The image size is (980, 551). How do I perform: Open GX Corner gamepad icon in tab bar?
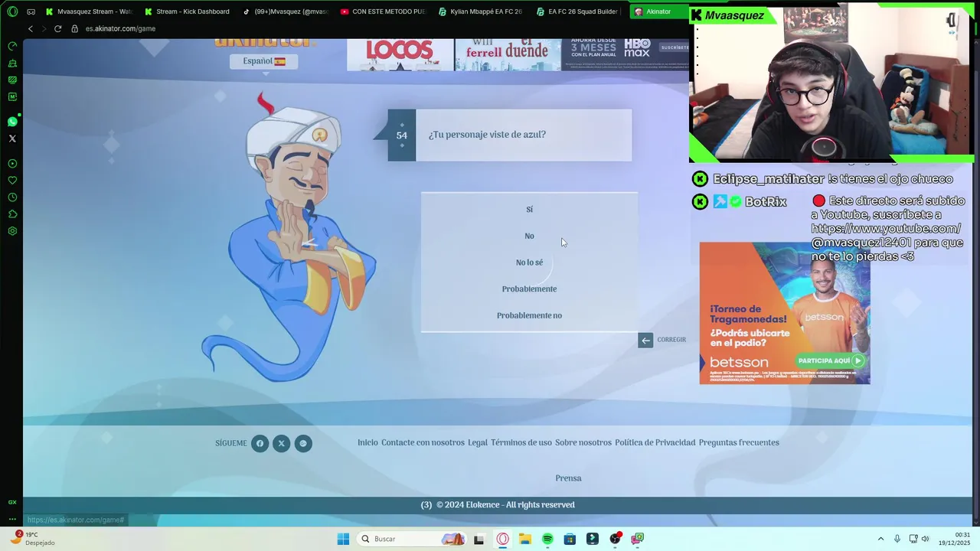coord(31,11)
